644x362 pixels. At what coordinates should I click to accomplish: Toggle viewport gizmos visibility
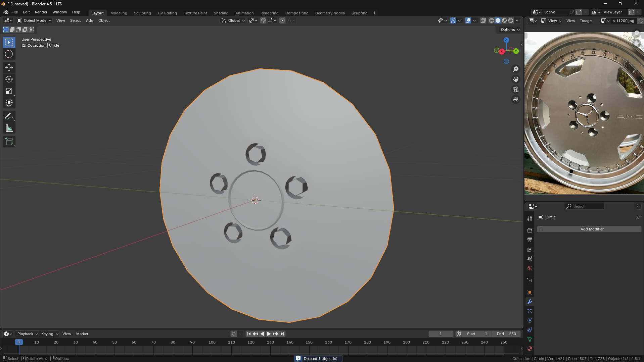tap(453, 21)
